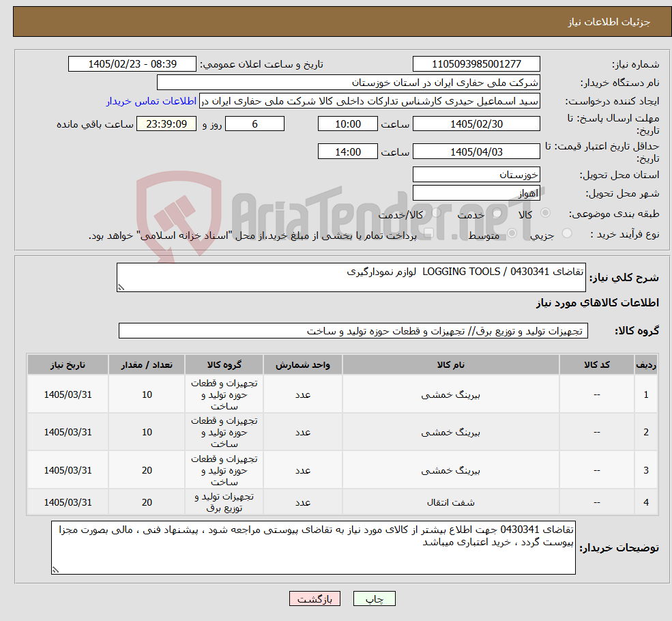The width and height of the screenshot is (672, 621).
Task: Click the request creator field
Action: 369,101
